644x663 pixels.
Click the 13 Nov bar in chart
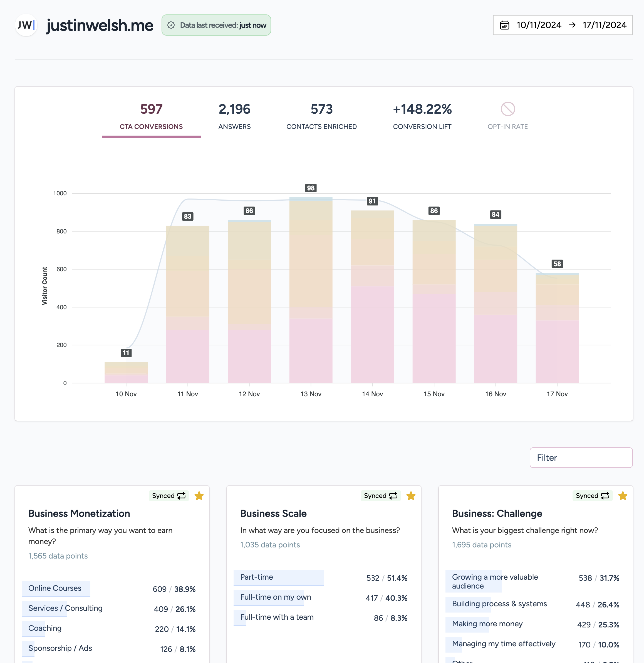point(311,290)
